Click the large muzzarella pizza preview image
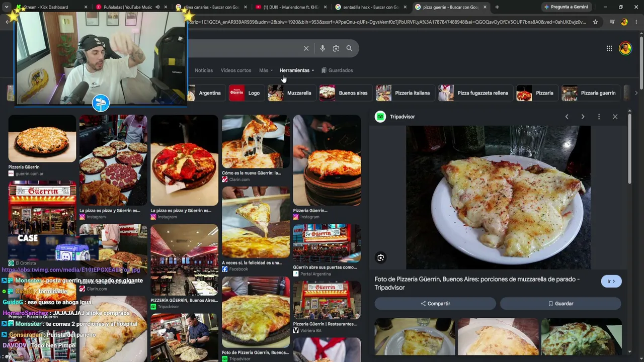644x362 pixels. pyautogui.click(x=498, y=197)
